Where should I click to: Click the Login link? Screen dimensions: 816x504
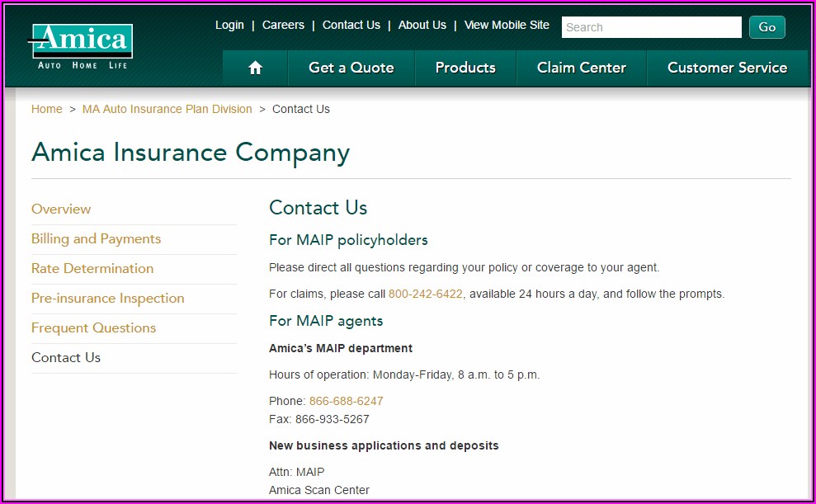(x=229, y=26)
